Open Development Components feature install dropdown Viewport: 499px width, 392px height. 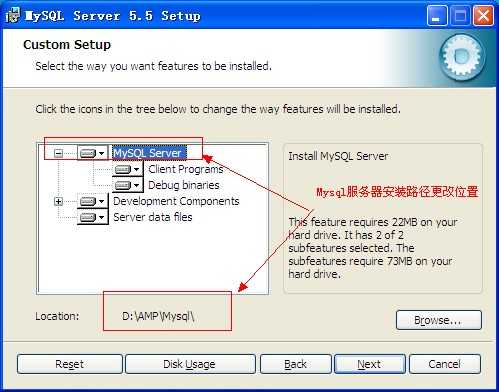pos(93,201)
